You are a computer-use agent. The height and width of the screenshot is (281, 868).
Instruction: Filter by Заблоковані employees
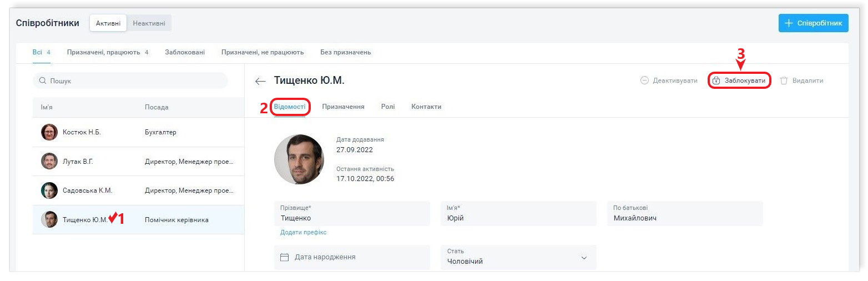(185, 52)
